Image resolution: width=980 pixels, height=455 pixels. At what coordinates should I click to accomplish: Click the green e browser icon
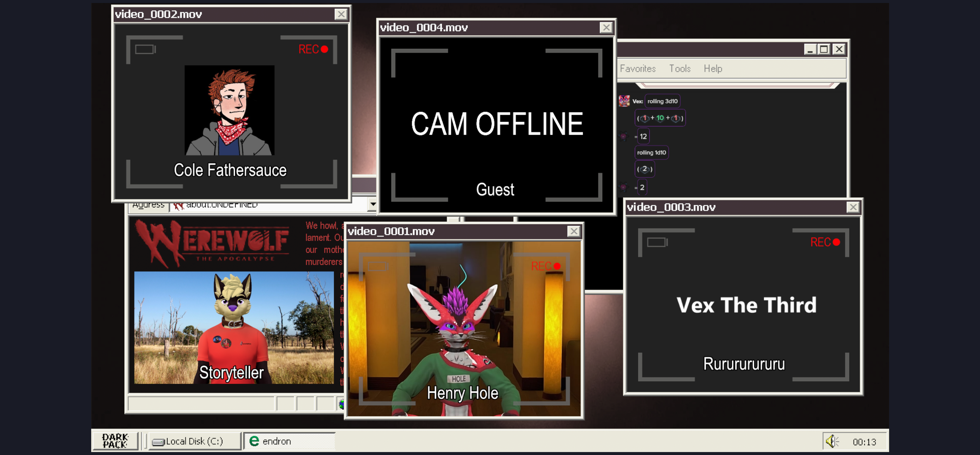[x=254, y=441]
